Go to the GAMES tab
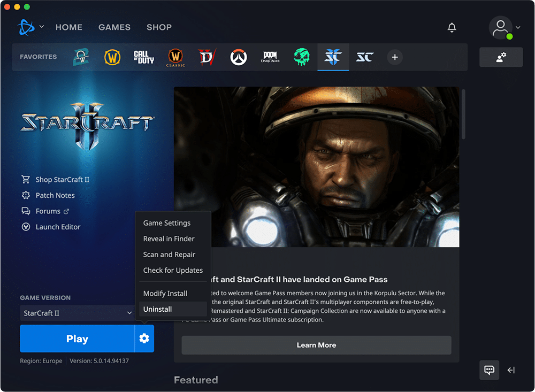The image size is (535, 392). point(114,27)
